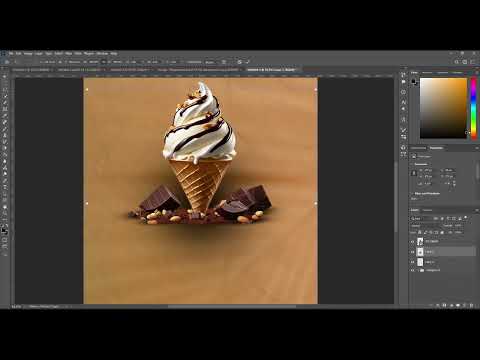The height and width of the screenshot is (360, 480).
Task: Click the width field in Properties Transform
Action: point(428,170)
